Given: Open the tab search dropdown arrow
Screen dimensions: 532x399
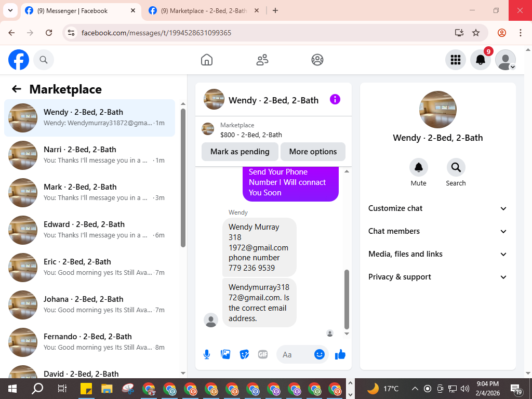Looking at the screenshot, I should tap(10, 10).
